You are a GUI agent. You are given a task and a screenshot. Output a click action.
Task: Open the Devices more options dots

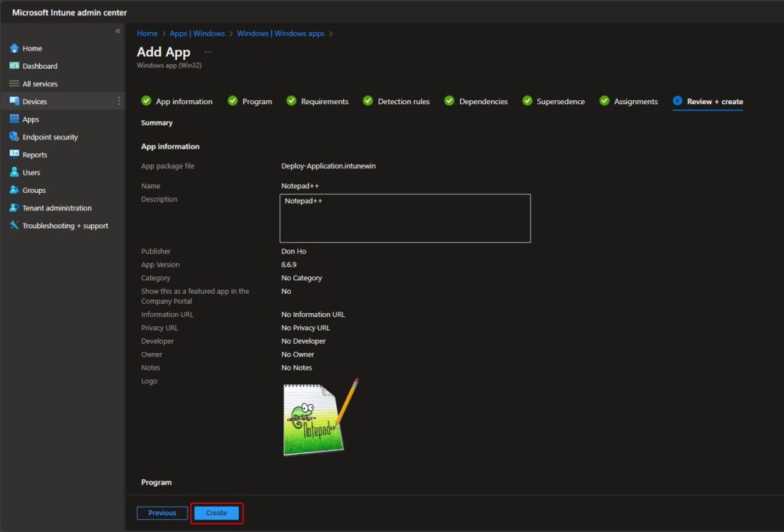pos(119,101)
